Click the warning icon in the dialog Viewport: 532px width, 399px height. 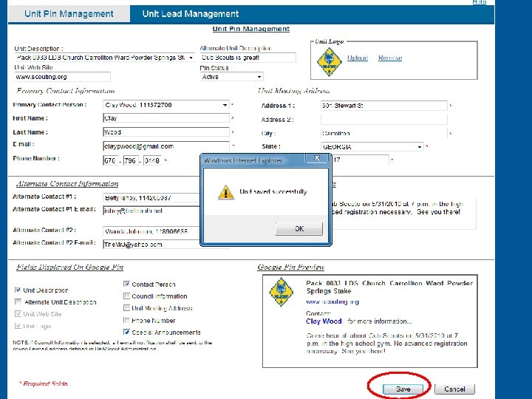pos(226,191)
